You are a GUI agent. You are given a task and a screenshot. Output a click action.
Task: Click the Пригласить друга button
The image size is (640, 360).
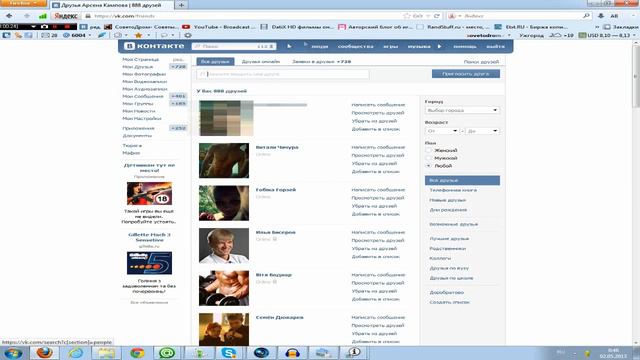click(x=466, y=74)
